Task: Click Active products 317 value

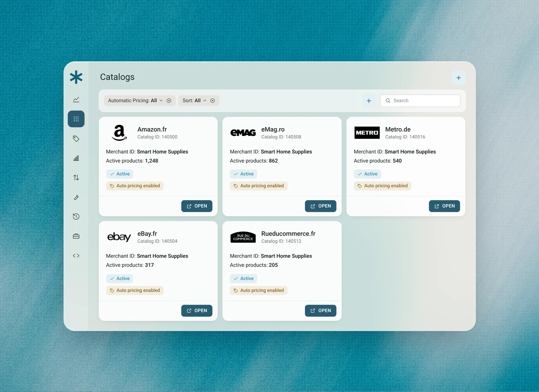Action: (149, 265)
